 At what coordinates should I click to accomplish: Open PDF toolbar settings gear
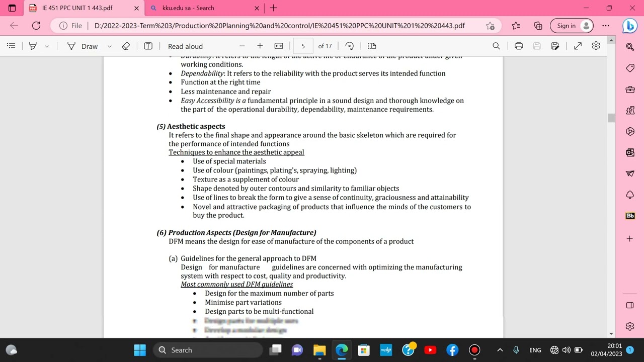pos(596,46)
